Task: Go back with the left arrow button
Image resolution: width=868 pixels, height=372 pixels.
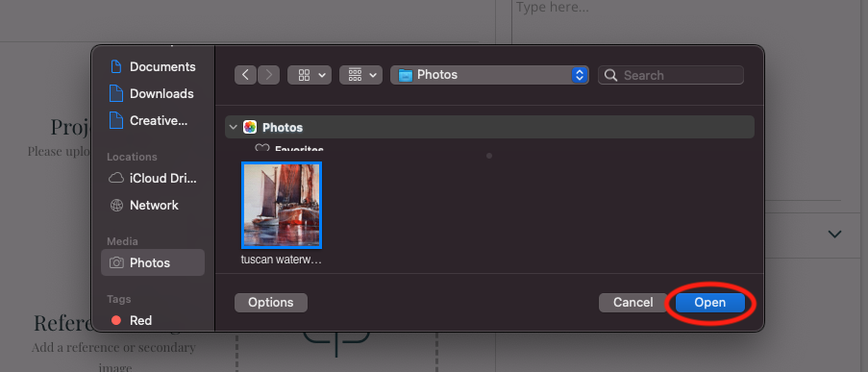Action: pos(245,75)
